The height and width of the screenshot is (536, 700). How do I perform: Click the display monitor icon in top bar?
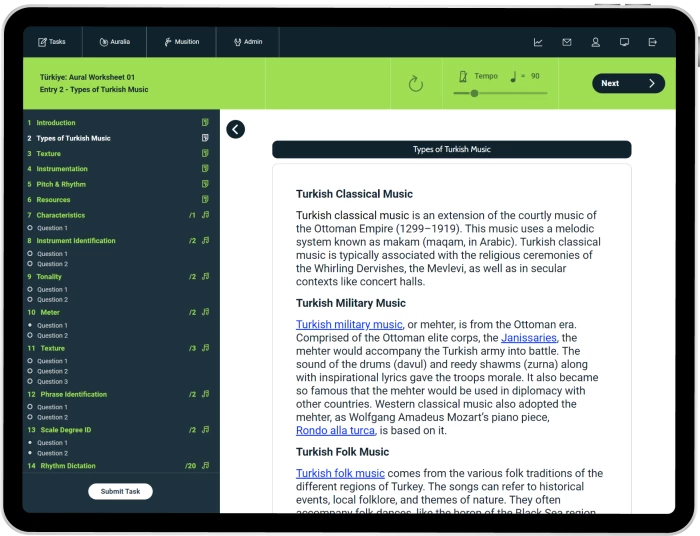coord(624,42)
